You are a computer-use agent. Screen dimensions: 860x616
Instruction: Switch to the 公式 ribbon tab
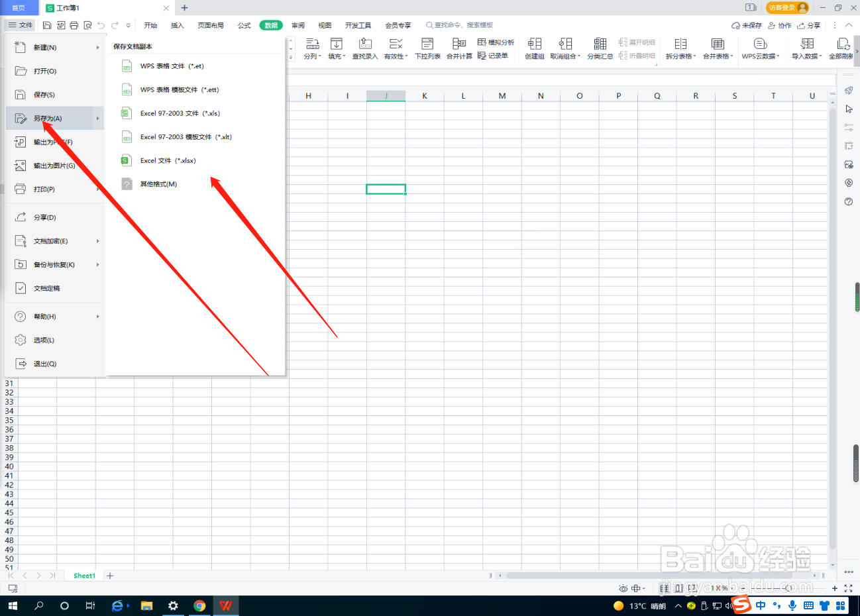click(244, 25)
